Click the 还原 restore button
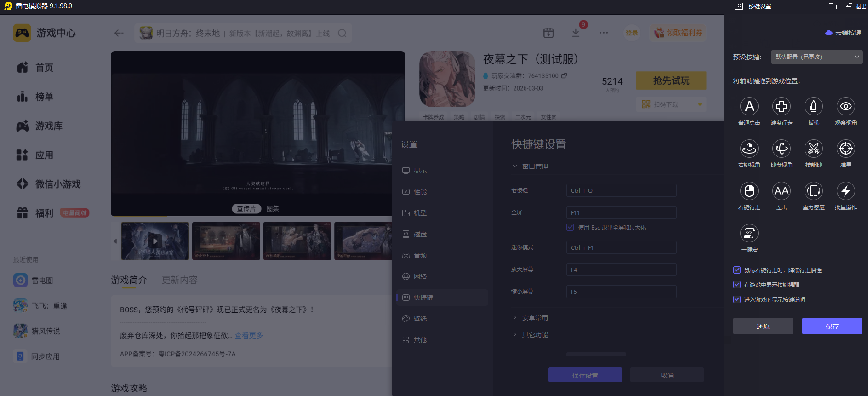 pos(763,326)
